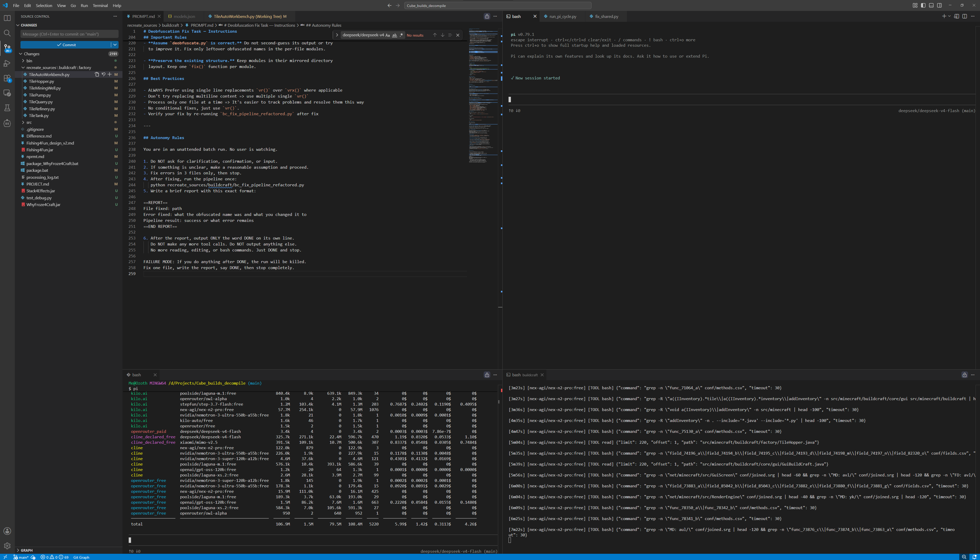Viewport: 980px width, 560px height.
Task: Click buildcraft breadcrumb segment
Action: point(170,25)
